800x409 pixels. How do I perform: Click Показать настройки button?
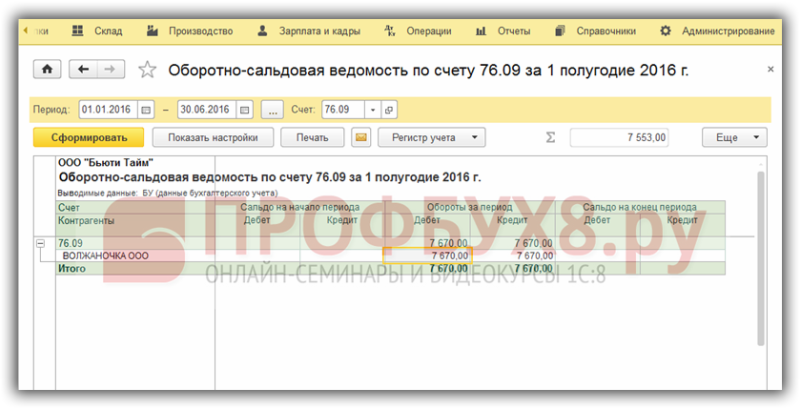[213, 137]
